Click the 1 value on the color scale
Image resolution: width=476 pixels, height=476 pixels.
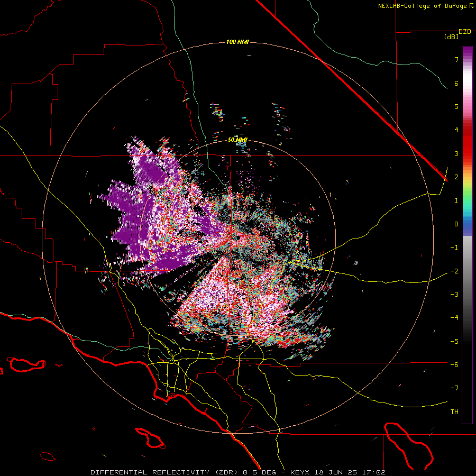(x=456, y=200)
